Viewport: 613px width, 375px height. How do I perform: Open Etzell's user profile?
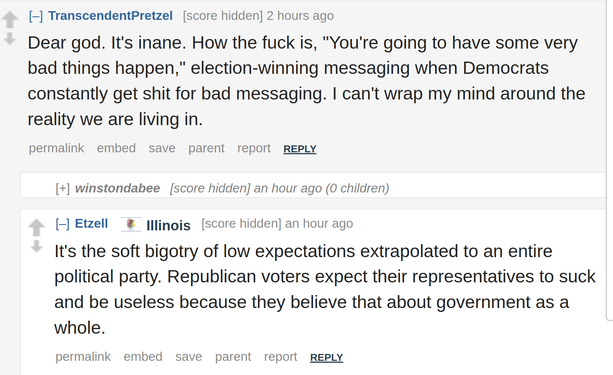91,223
